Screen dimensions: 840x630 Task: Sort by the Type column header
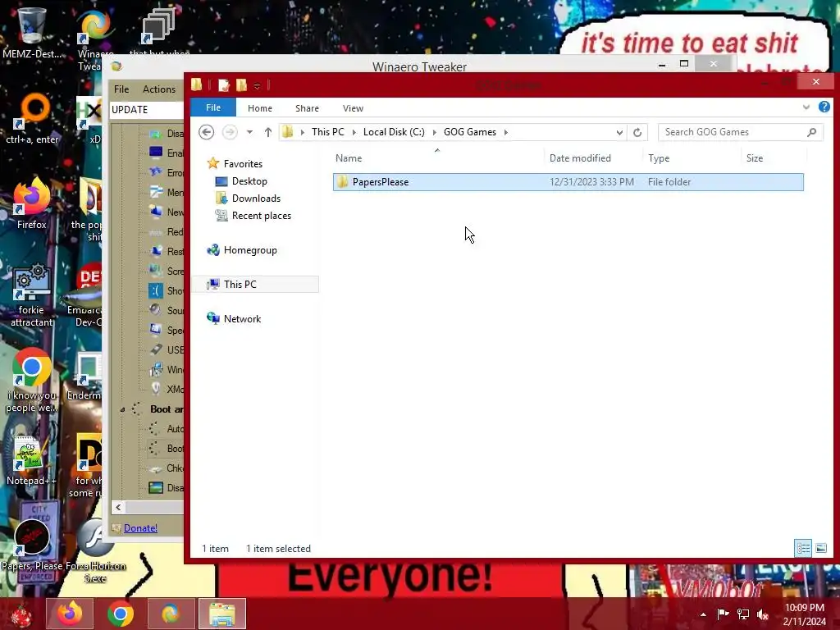click(x=692, y=158)
